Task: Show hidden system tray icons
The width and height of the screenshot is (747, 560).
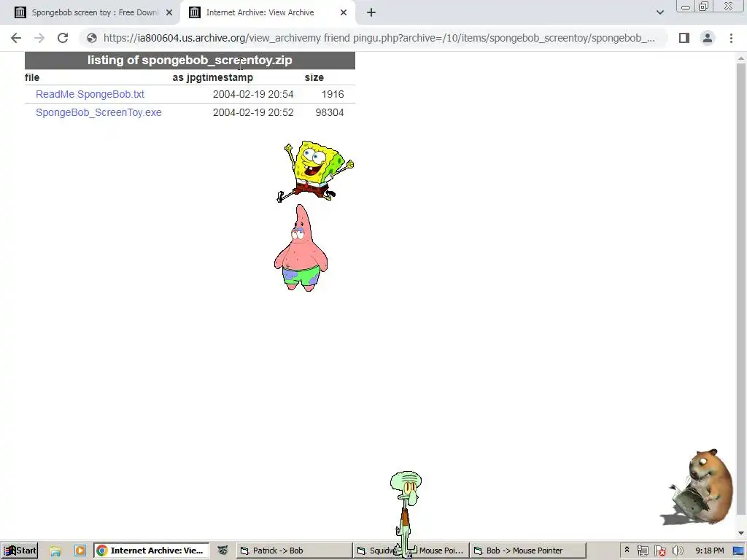Action: 627,550
